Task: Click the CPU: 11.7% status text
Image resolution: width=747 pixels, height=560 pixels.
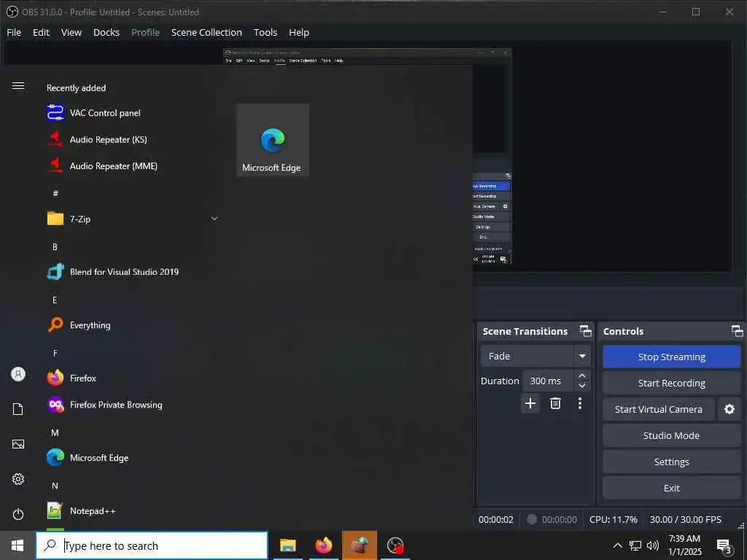Action: coord(613,519)
